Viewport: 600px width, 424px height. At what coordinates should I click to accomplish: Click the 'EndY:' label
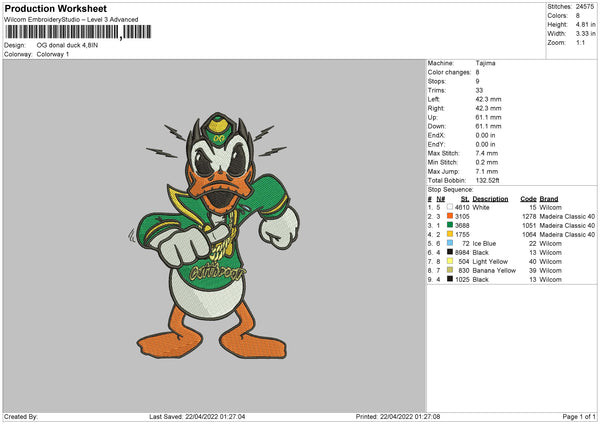437,144
